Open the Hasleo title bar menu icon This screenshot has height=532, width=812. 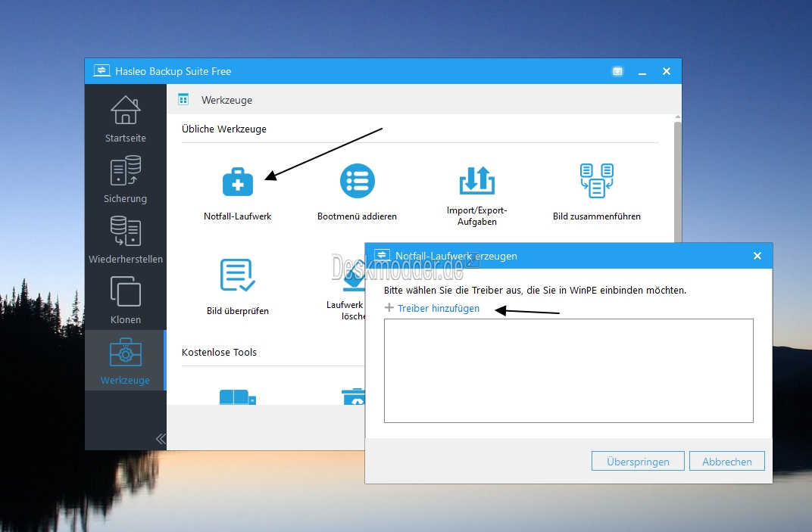point(617,71)
